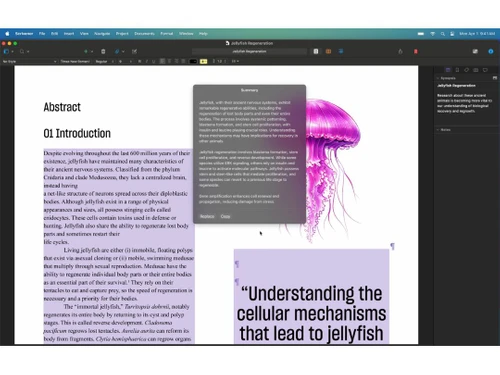Collapse the Notes section
This screenshot has width=500, height=375.
(x=438, y=130)
